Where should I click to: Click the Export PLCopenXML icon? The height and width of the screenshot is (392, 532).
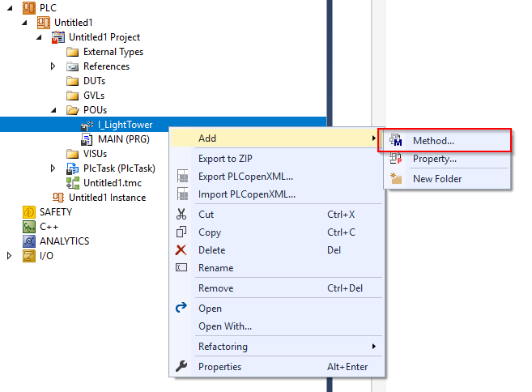pos(182,176)
